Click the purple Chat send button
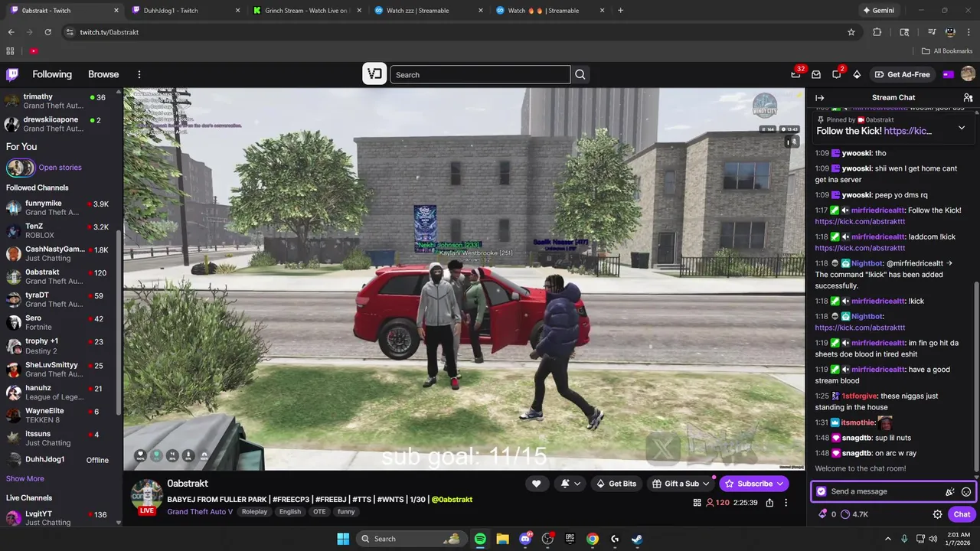 tap(962, 514)
